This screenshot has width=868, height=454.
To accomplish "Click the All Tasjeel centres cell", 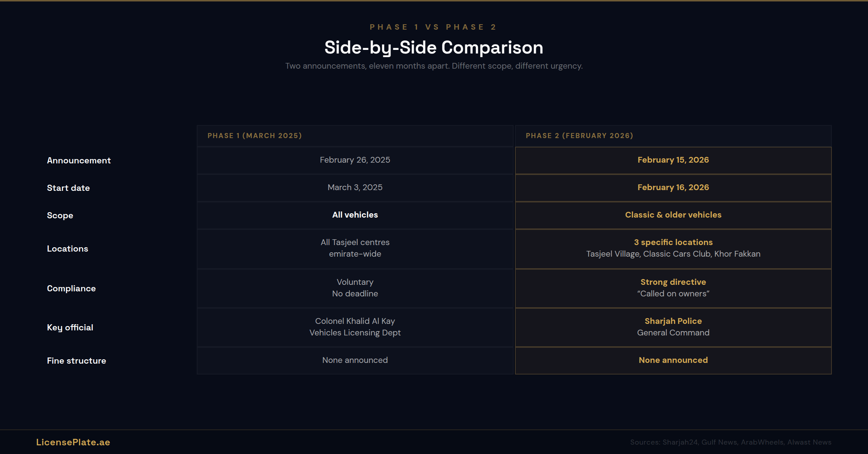I will coord(355,248).
